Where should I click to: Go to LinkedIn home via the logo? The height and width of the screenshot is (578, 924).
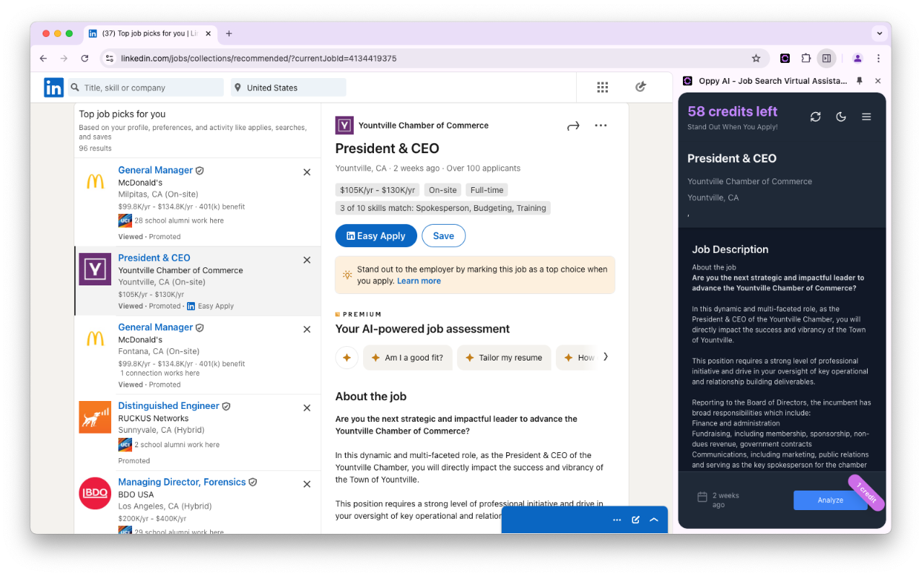[53, 87]
